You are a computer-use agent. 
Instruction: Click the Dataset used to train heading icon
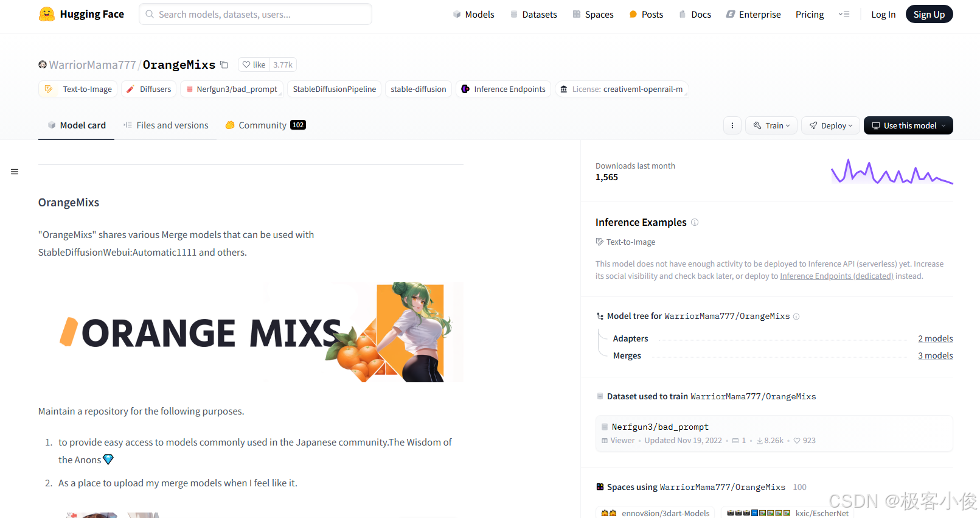pyautogui.click(x=600, y=396)
